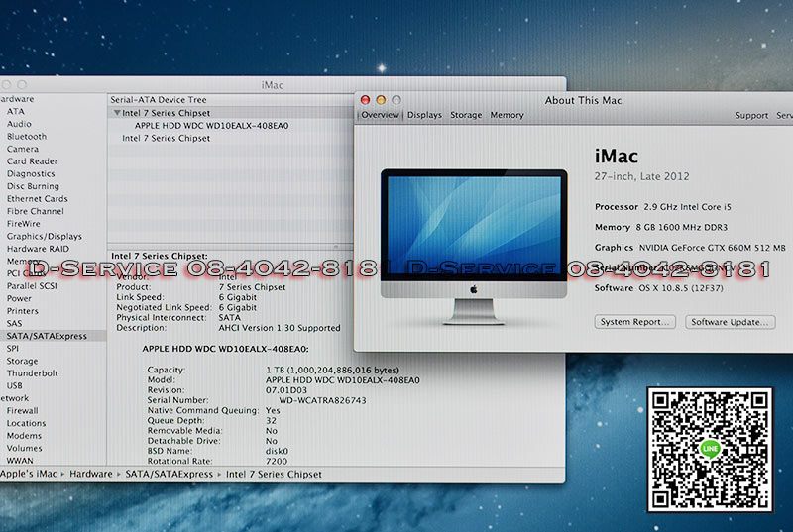Select ATA in the hardware sidebar
The height and width of the screenshot is (532, 793).
[x=15, y=111]
